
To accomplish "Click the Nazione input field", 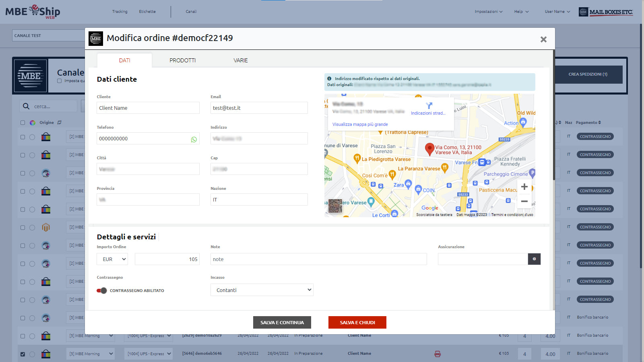I will pos(259,200).
